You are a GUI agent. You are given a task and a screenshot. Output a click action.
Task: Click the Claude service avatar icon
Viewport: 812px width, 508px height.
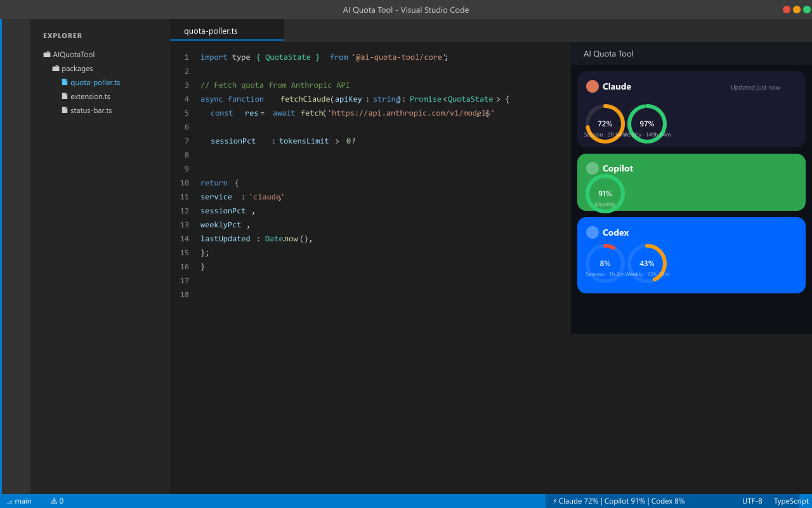[x=593, y=86]
